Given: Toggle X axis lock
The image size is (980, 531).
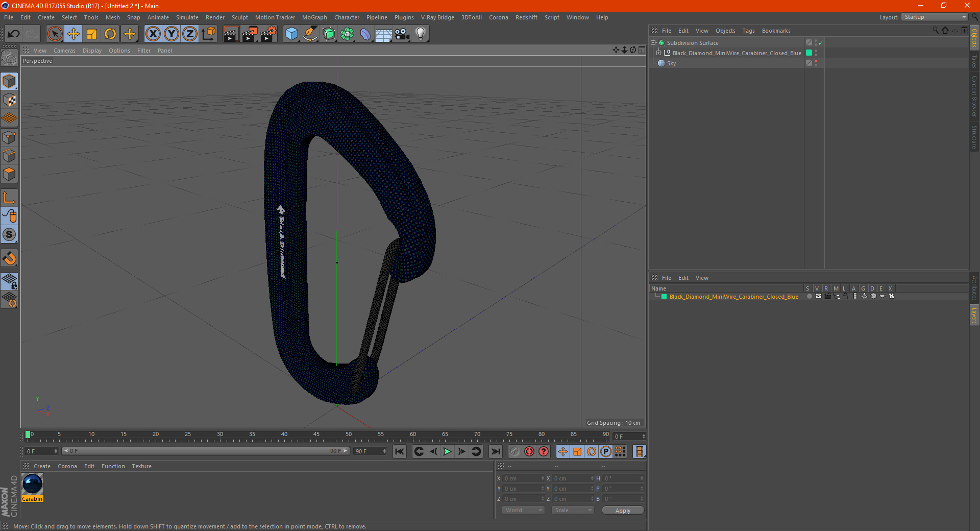Looking at the screenshot, I should pos(153,34).
